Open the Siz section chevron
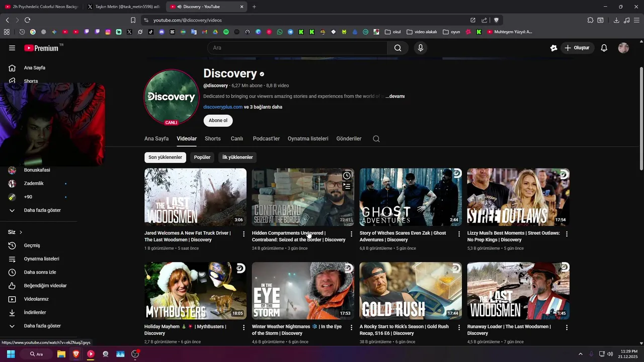This screenshot has width=644, height=362. pos(21,232)
